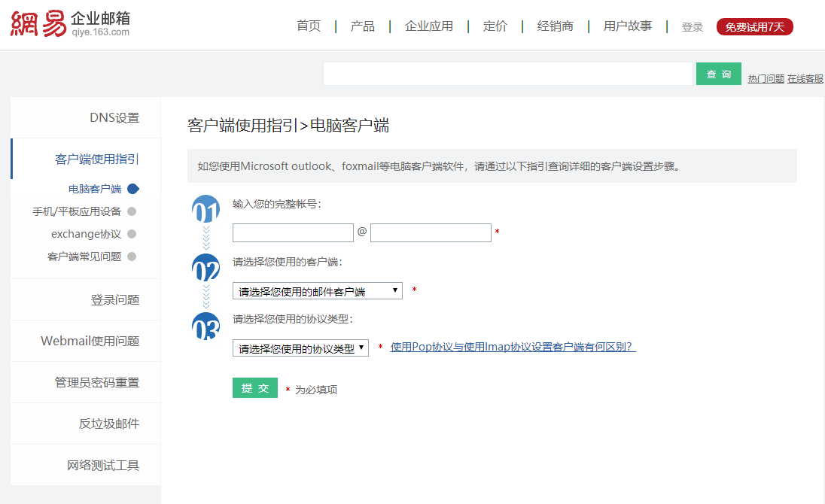Select the 电脑客户端 bullet indicator
The image size is (825, 504).
[133, 189]
